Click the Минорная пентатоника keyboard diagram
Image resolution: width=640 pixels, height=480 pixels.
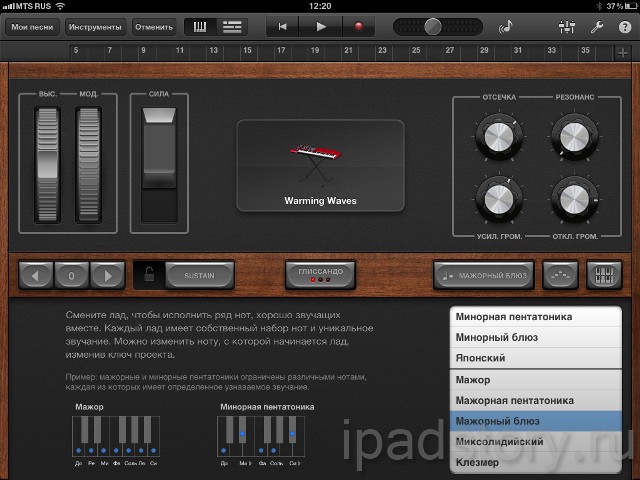(261, 436)
